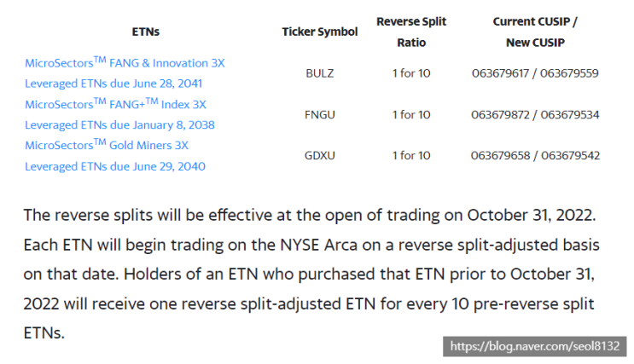Click the 'Leveraged ETNs due June 28, 2041' text
This screenshot has height=364, width=634.
coord(113,84)
